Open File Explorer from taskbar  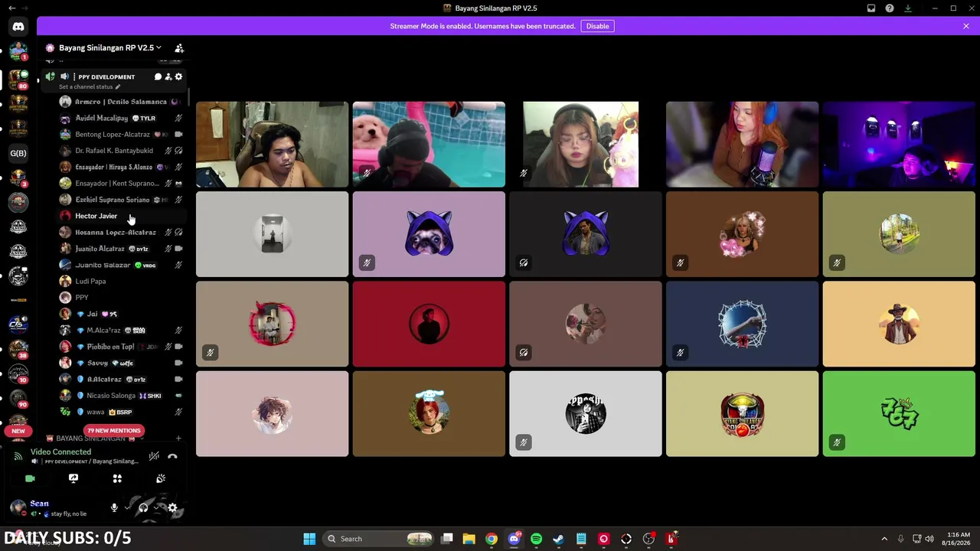pyautogui.click(x=469, y=539)
